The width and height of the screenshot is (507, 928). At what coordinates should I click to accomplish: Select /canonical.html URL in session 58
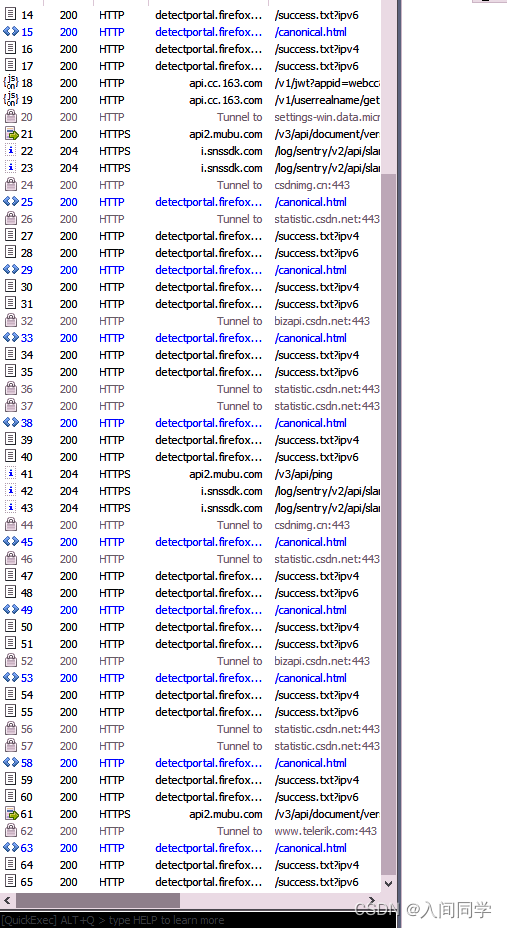click(311, 762)
